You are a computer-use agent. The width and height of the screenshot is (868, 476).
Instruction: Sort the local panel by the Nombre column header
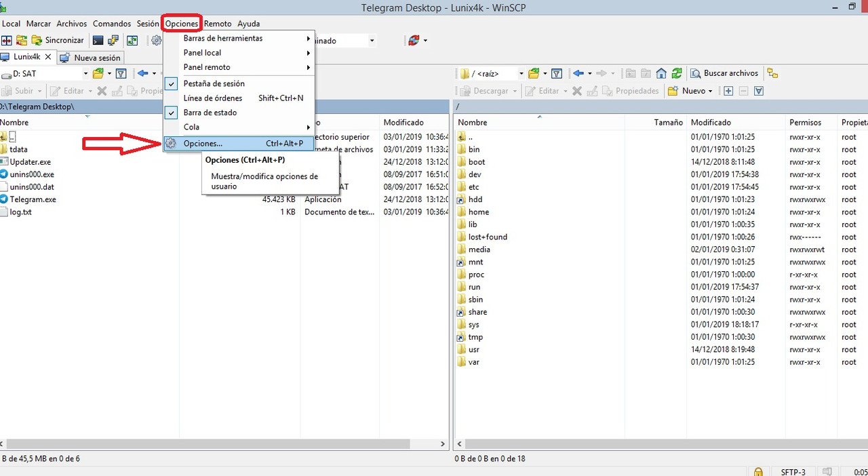(89, 123)
